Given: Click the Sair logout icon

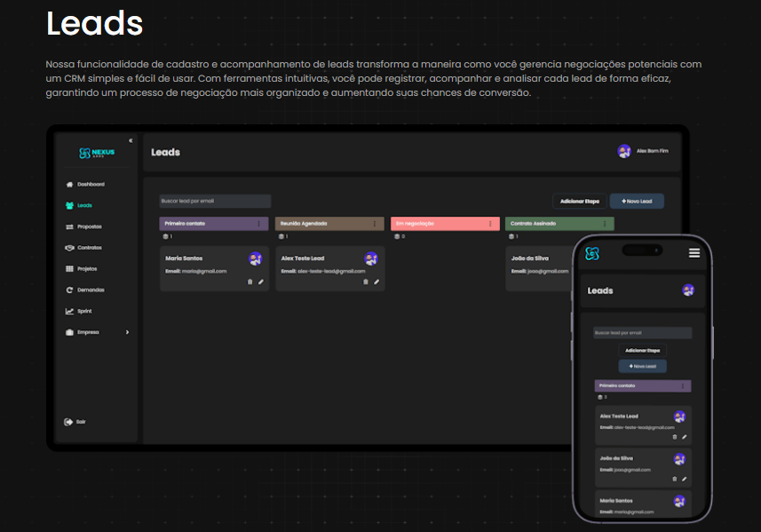Looking at the screenshot, I should [68, 422].
